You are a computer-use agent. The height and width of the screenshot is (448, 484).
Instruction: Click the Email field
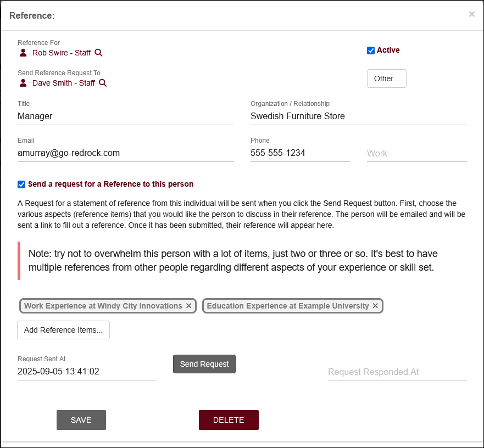point(125,153)
